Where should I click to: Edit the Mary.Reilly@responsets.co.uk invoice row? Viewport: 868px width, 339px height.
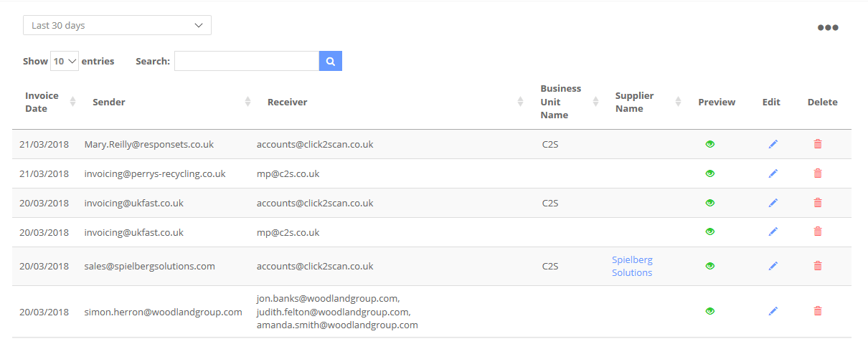[x=773, y=144]
